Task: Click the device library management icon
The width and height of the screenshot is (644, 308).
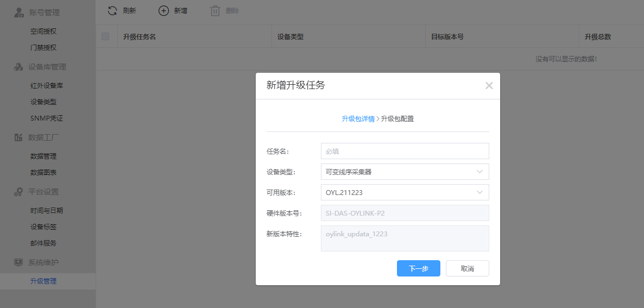Action: (x=18, y=67)
